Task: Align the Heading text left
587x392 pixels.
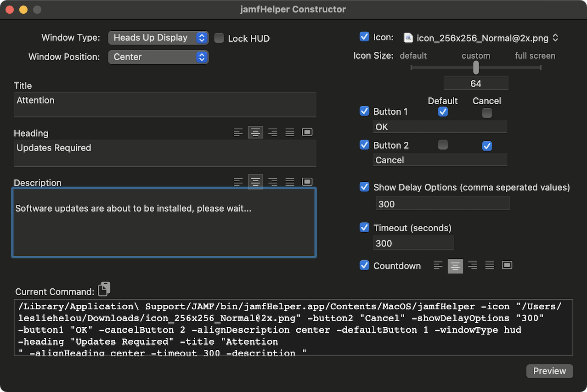Action: (x=238, y=133)
